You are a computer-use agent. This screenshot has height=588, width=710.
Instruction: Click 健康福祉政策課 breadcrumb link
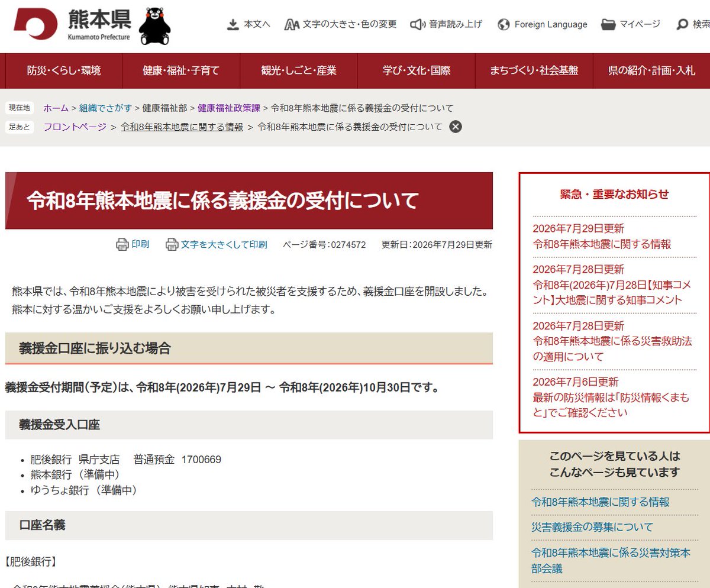(229, 108)
